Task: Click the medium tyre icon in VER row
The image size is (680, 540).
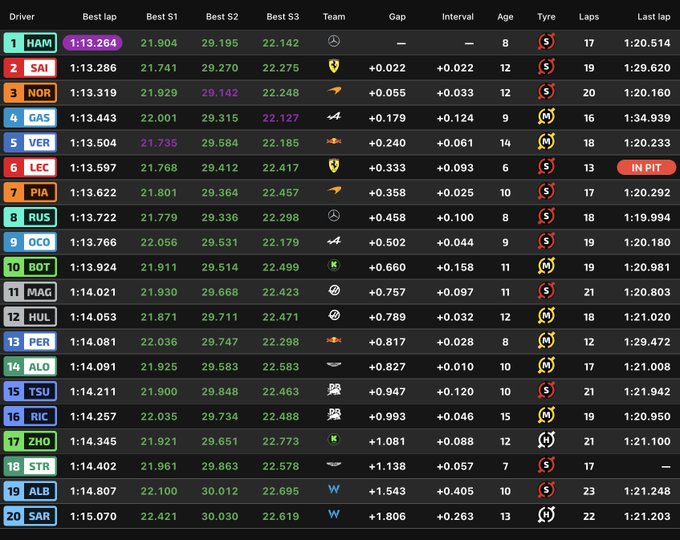Action: (x=546, y=142)
